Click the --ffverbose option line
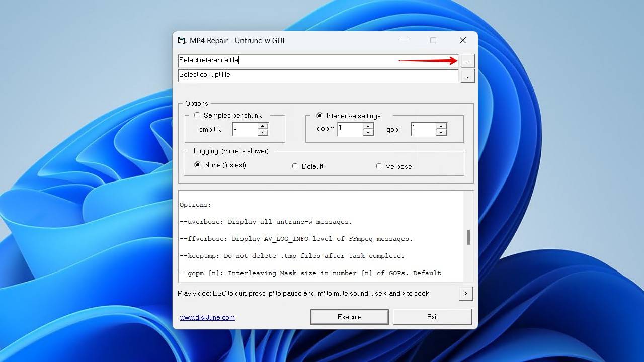 tap(296, 239)
